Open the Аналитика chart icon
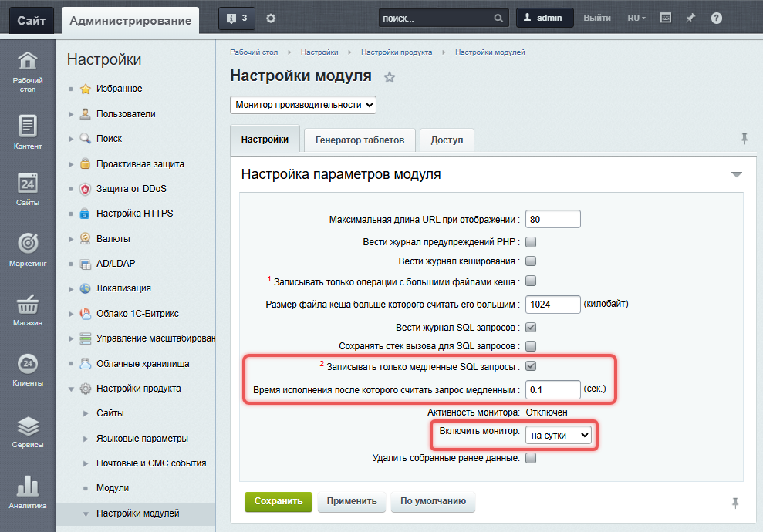 [28, 490]
